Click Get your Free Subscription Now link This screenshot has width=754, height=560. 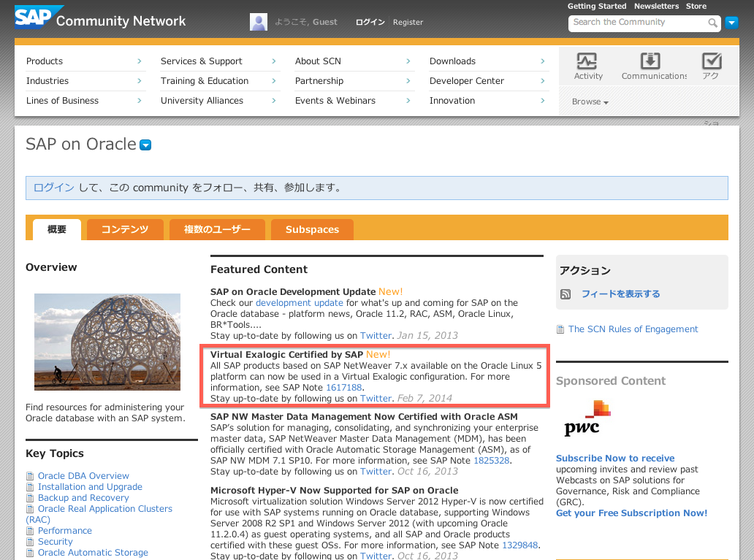631,513
